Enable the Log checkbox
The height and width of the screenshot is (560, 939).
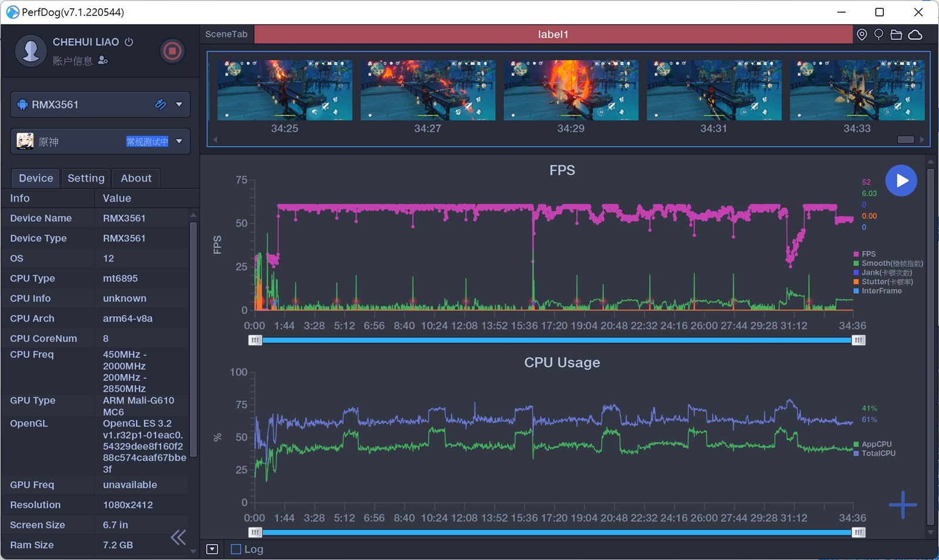[236, 549]
